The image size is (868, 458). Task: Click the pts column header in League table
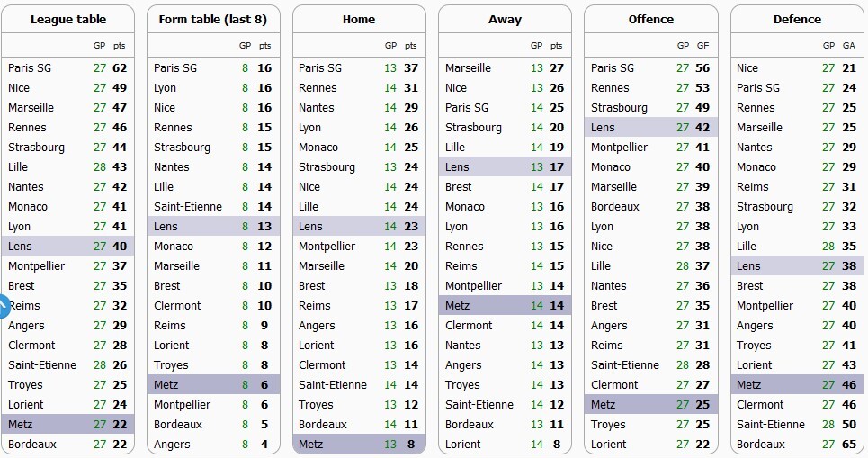coord(120,46)
